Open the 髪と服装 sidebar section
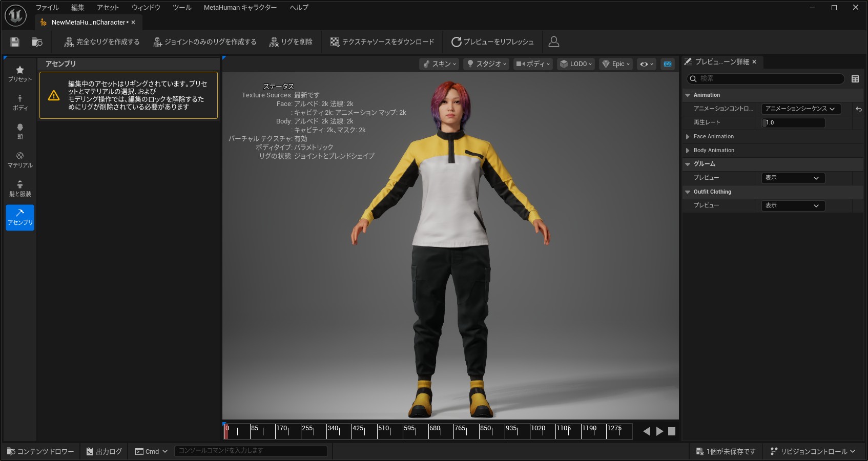Screen dimensions: 868x461 point(20,188)
